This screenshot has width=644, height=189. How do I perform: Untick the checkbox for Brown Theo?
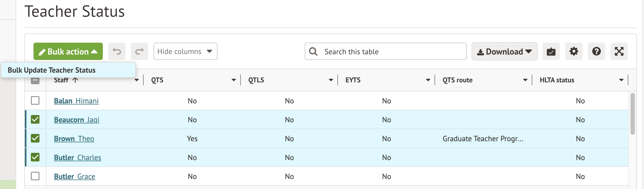pos(35,138)
